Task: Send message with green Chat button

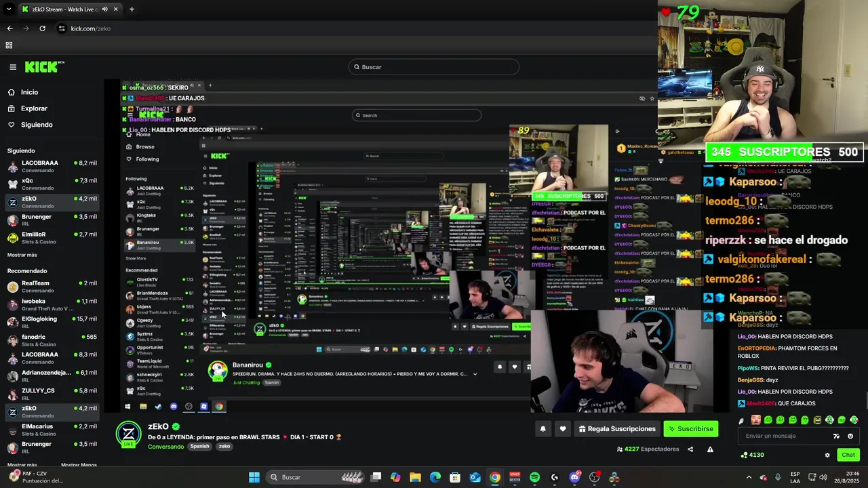Action: point(848,455)
